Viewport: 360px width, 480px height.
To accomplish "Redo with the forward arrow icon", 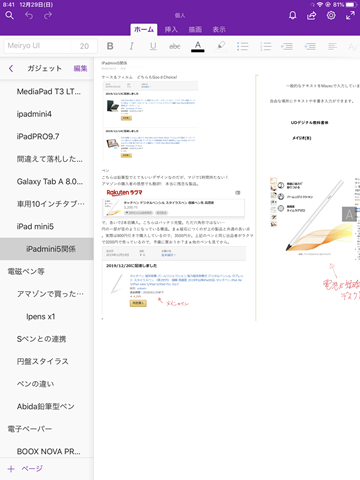I will point(48,15).
